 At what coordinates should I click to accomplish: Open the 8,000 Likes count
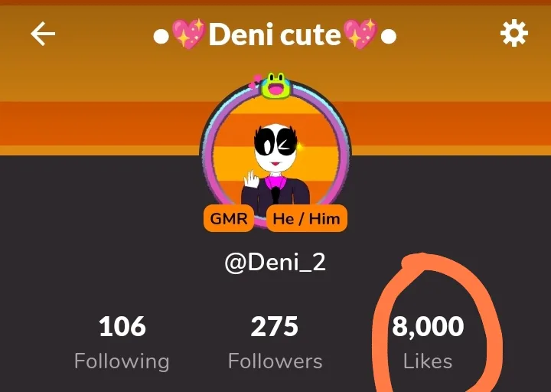(x=428, y=327)
